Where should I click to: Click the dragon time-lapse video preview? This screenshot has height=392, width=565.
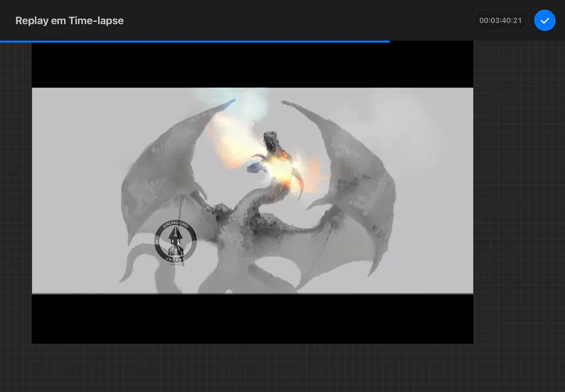[x=252, y=191]
